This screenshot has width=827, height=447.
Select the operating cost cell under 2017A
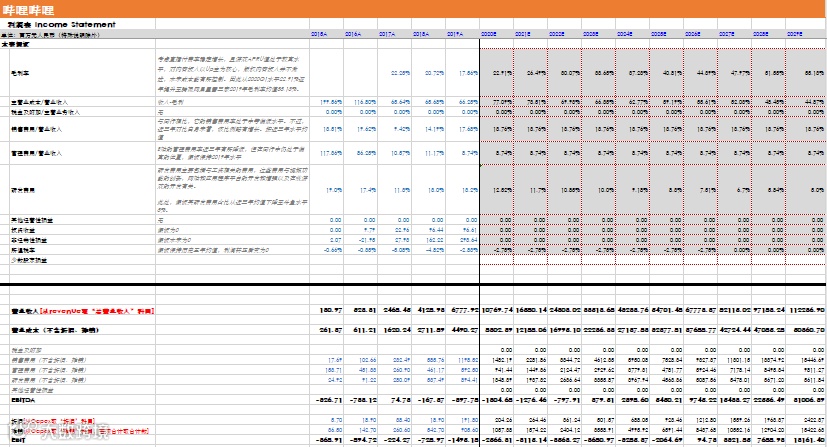395,330
